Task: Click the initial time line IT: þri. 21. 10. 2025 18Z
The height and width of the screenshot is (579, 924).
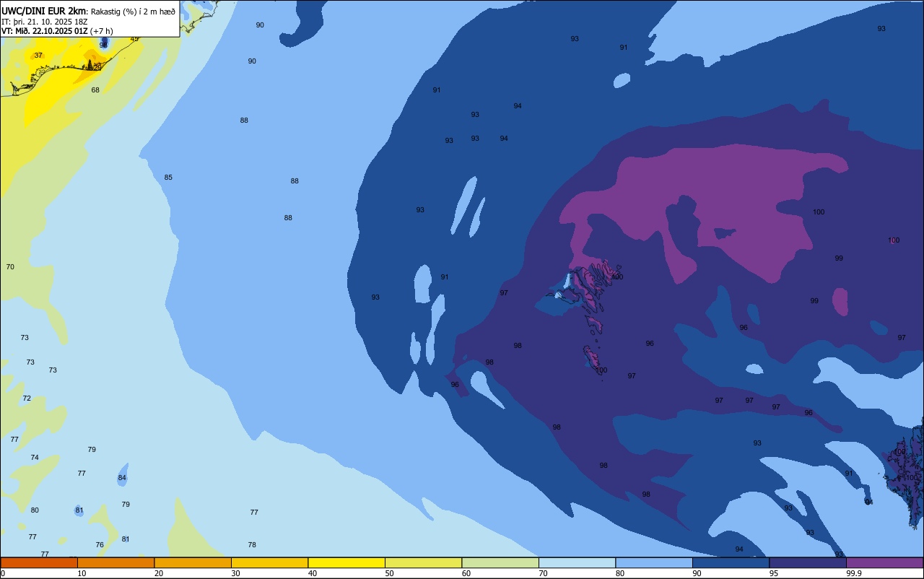Action: coord(45,22)
